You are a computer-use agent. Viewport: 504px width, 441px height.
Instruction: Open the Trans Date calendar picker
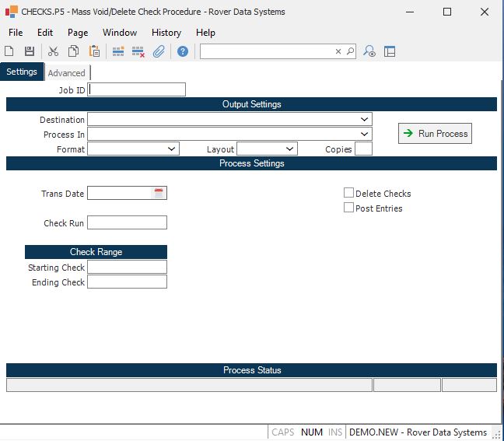tap(159, 194)
